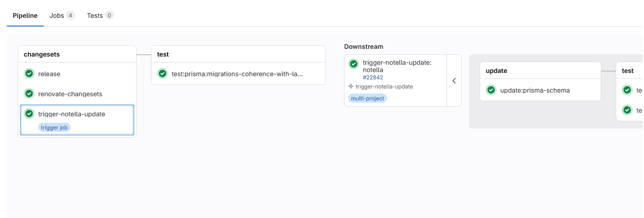Click the update:prisma-schema job status icon

pos(491,90)
